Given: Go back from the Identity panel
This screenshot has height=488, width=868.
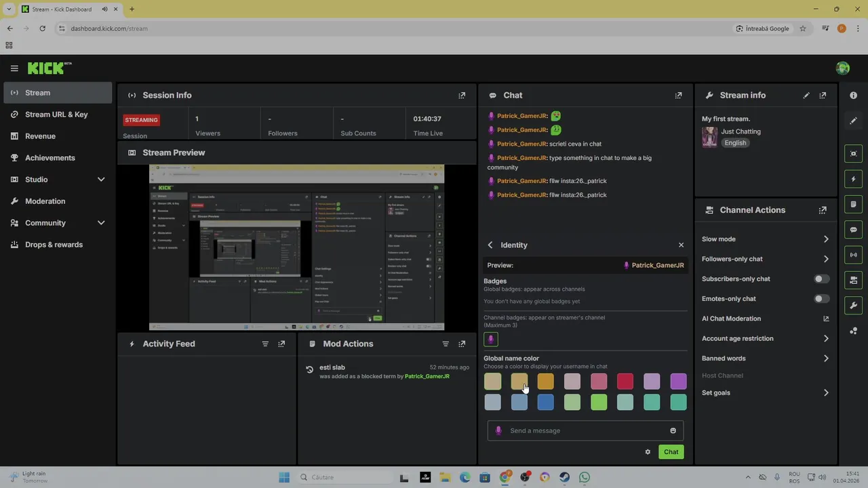Looking at the screenshot, I should [490, 245].
